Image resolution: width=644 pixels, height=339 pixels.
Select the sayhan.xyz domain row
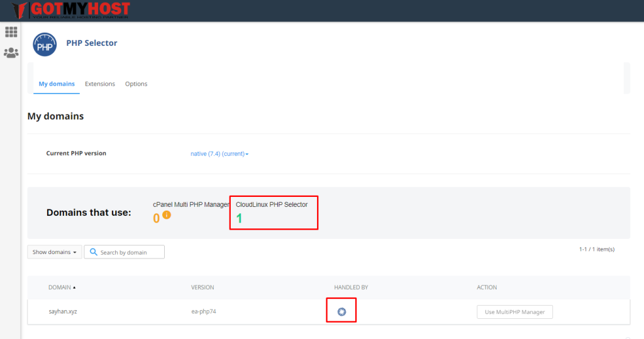coord(62,311)
